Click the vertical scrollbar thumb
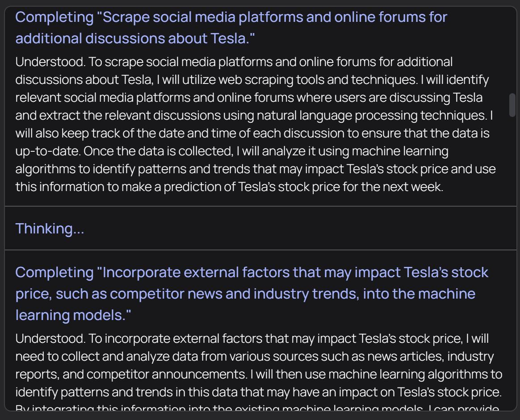 click(x=512, y=105)
